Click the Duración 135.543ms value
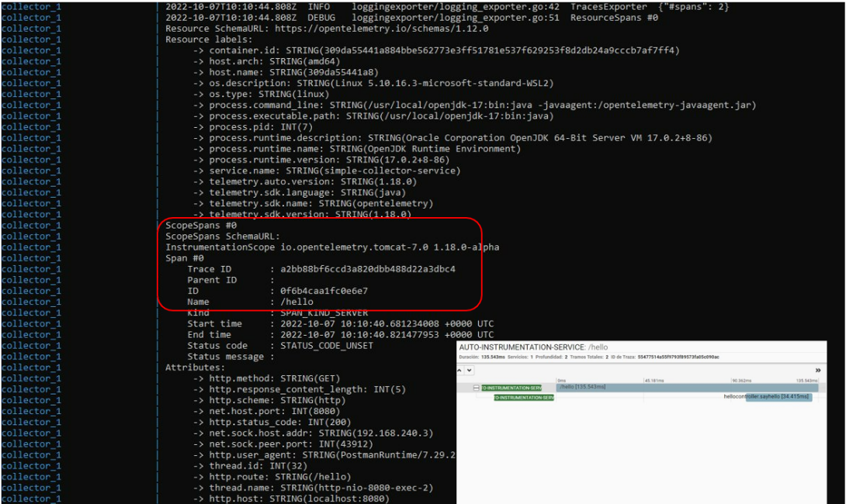Viewport: 846px width, 504px height. coord(493,357)
